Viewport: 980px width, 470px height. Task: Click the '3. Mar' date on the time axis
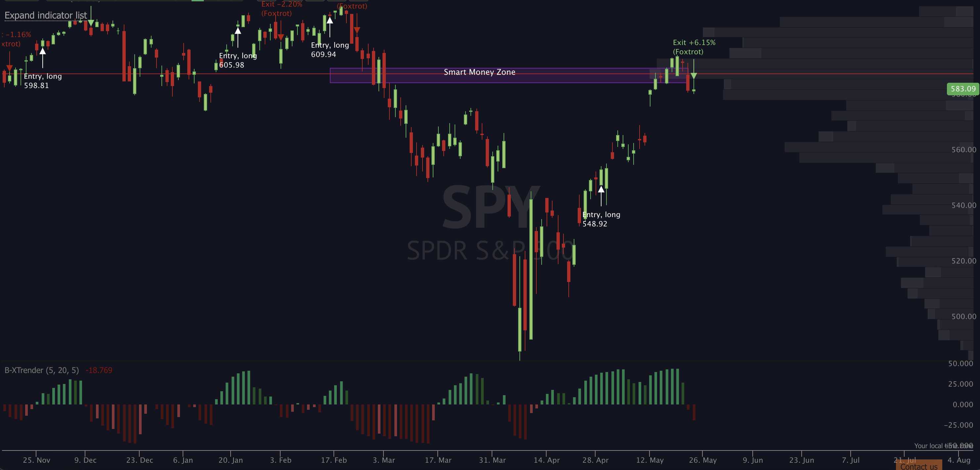384,460
